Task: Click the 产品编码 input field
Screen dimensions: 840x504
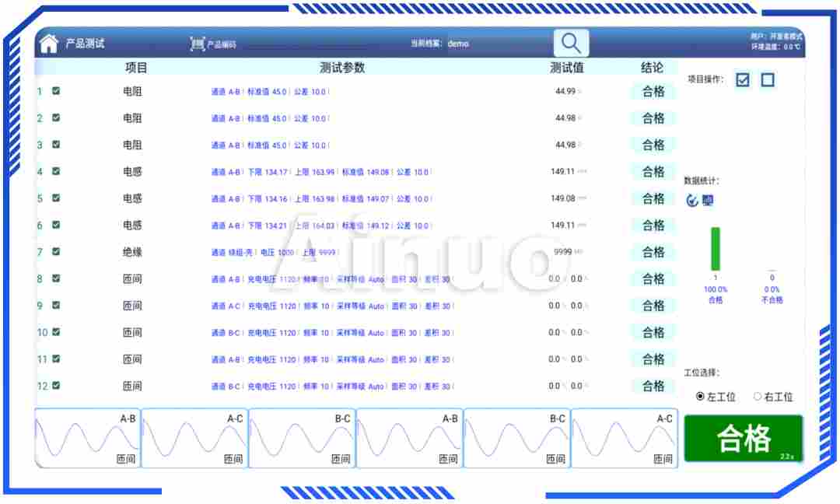Action: click(311, 44)
